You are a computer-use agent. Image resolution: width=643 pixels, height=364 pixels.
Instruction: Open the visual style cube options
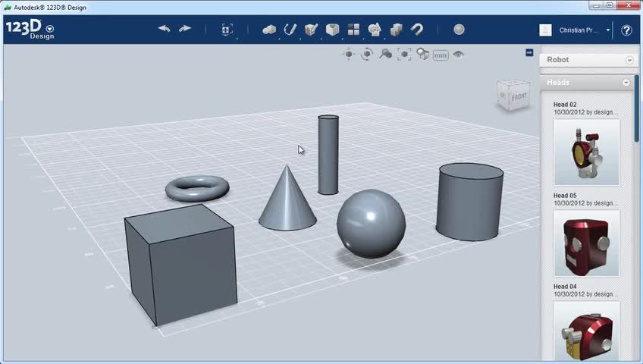(x=422, y=54)
